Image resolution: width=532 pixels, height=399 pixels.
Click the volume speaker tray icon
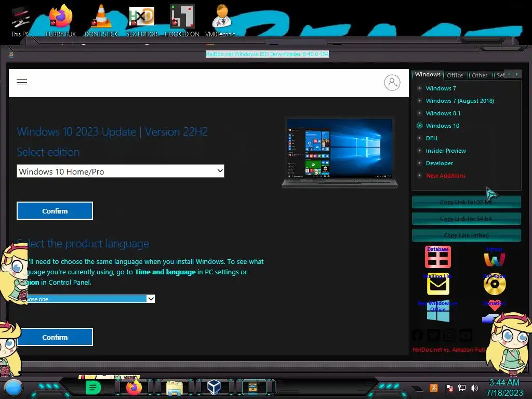click(x=474, y=388)
